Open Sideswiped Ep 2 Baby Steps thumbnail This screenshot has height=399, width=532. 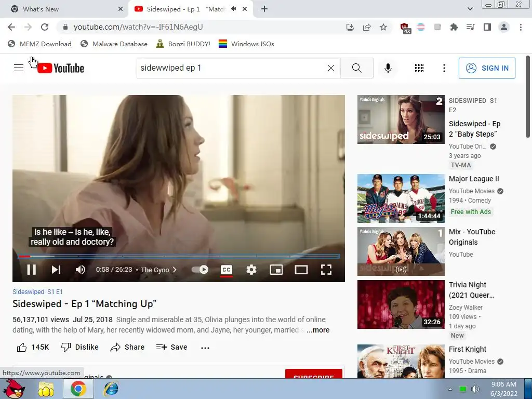point(401,119)
